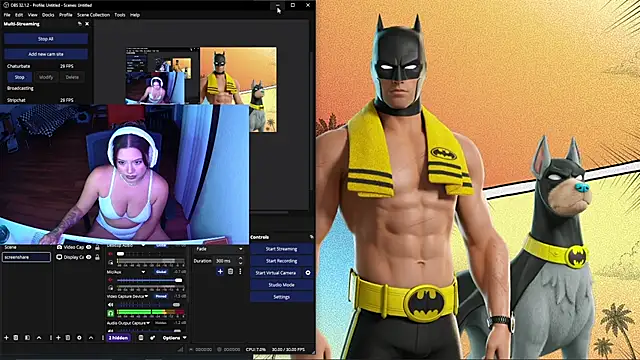Image resolution: width=640 pixels, height=360 pixels.
Task: Open the View menu
Action: [x=33, y=15]
